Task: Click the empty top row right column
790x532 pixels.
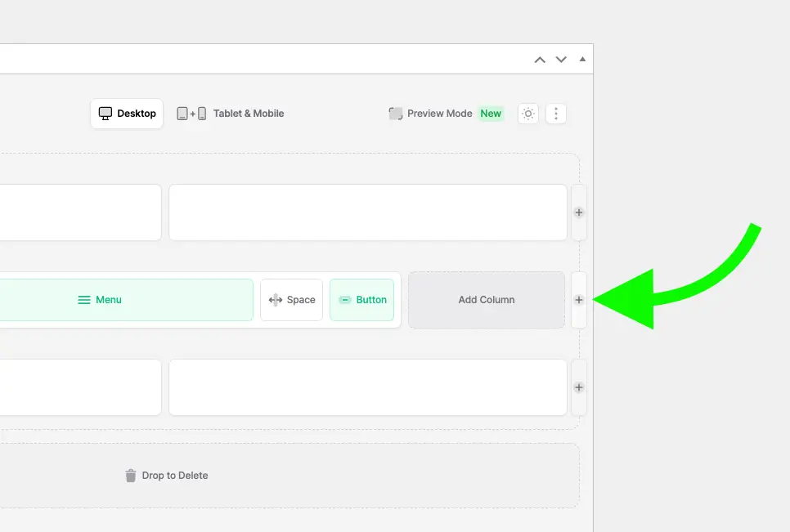Action: coord(368,212)
